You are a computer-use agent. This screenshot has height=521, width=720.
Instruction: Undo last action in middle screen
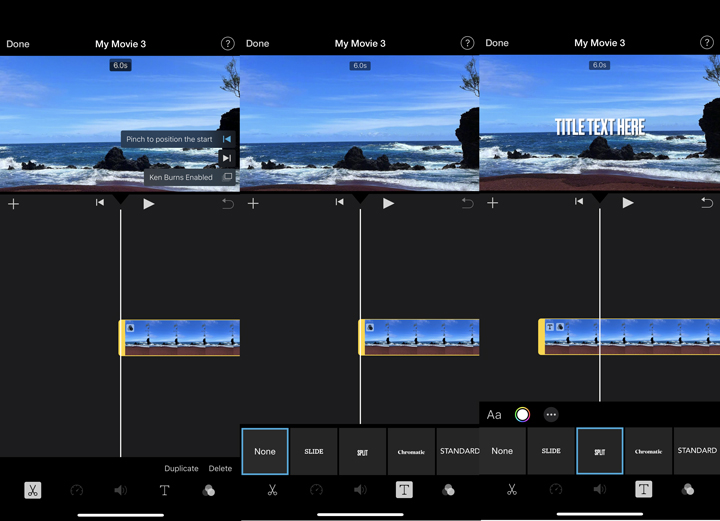(467, 203)
